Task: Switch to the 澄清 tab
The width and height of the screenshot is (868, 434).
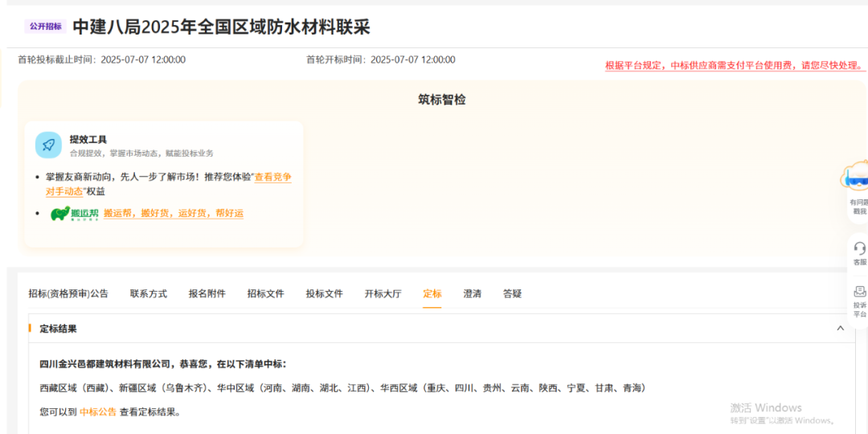Action: (x=473, y=294)
